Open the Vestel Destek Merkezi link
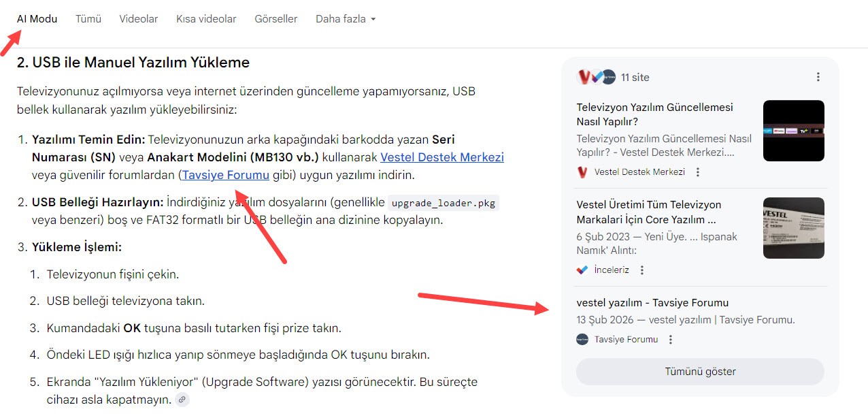Screen dimensions: 868x420 pyautogui.click(x=442, y=157)
